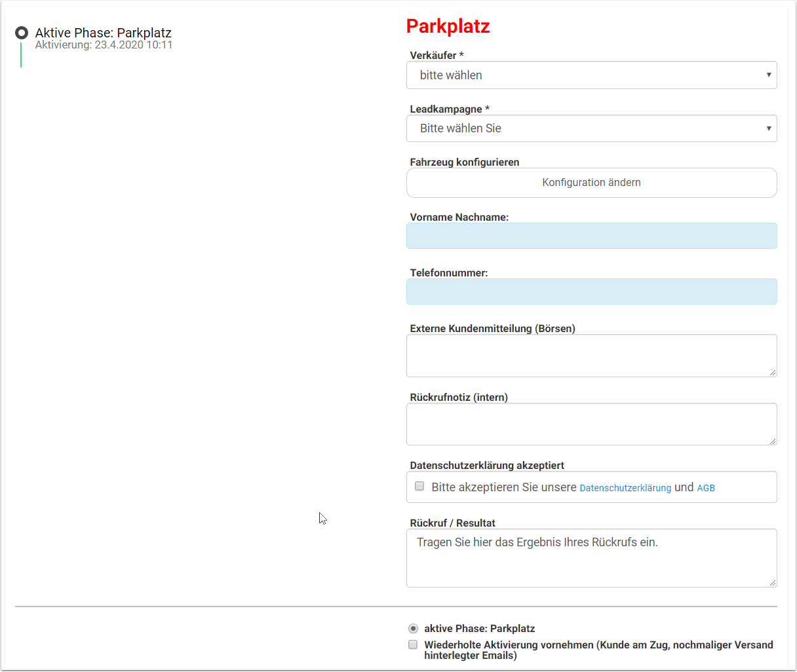Open the AGB link
This screenshot has width=797, height=672.
pyautogui.click(x=706, y=488)
